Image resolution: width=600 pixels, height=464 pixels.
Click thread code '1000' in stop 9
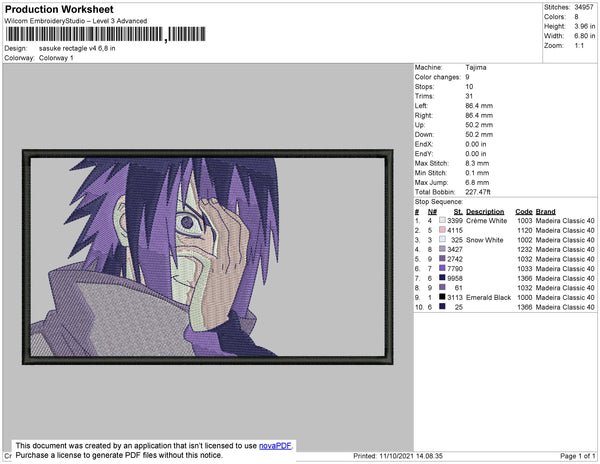(525, 297)
